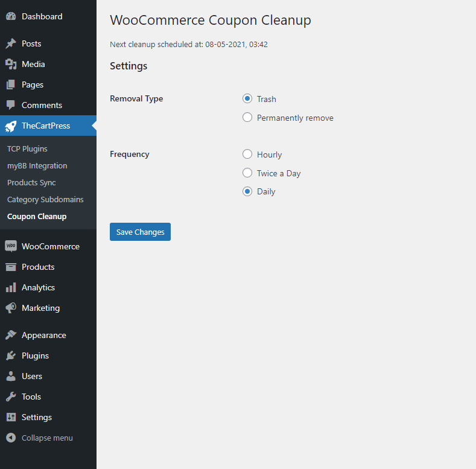Image resolution: width=476 pixels, height=469 pixels.
Task: Click the TheCartPress rocket icon
Action: [11, 126]
